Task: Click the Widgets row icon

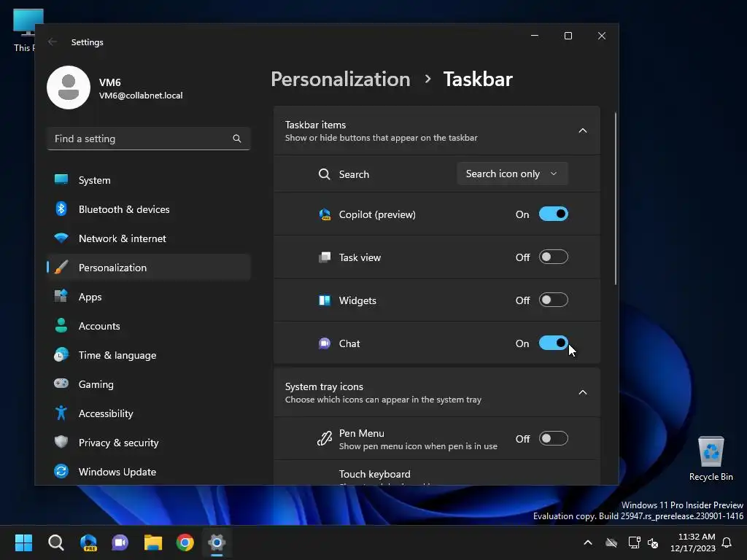Action: point(325,300)
